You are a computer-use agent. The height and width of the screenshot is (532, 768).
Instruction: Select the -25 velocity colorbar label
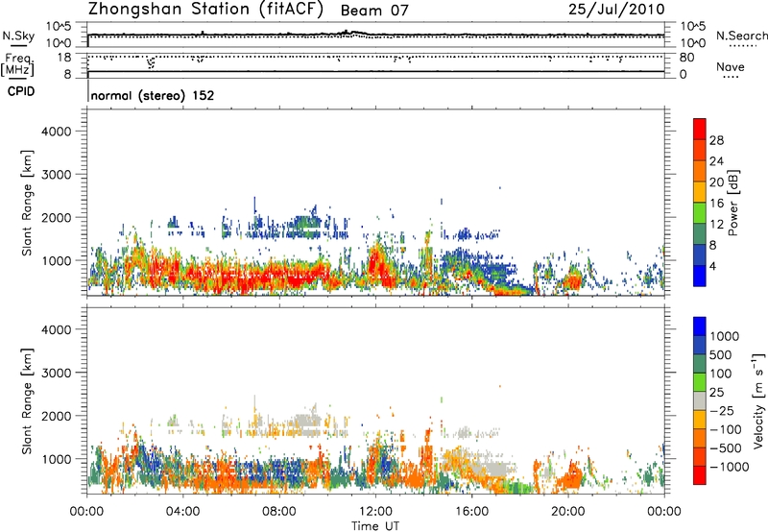pos(722,411)
